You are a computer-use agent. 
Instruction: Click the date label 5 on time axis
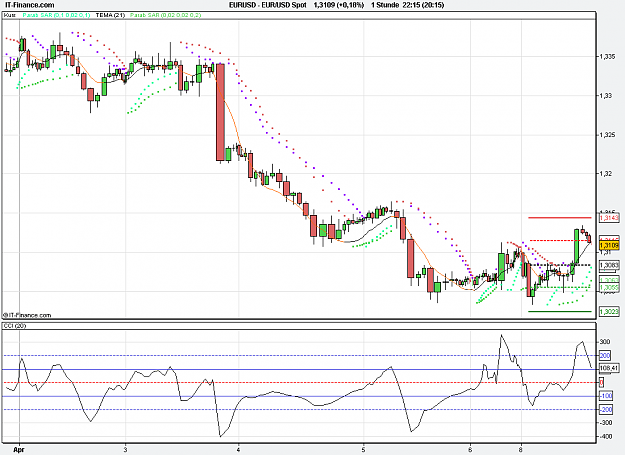(x=364, y=449)
